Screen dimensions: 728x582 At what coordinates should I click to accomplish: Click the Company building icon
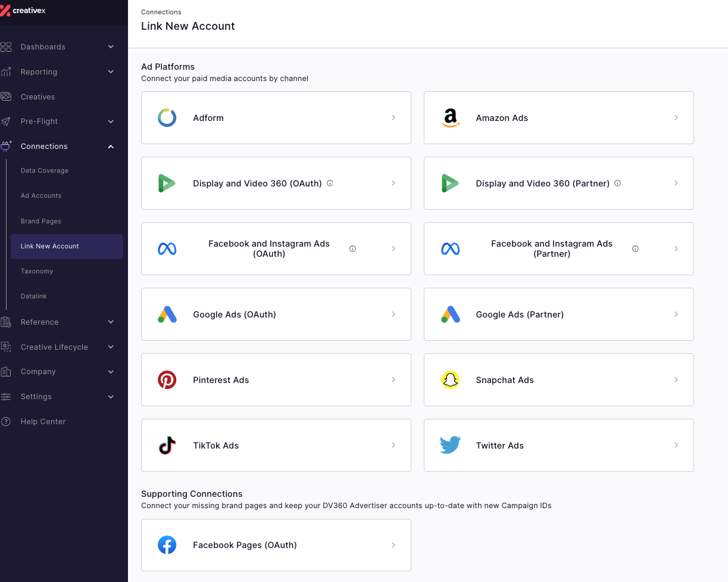tap(6, 372)
